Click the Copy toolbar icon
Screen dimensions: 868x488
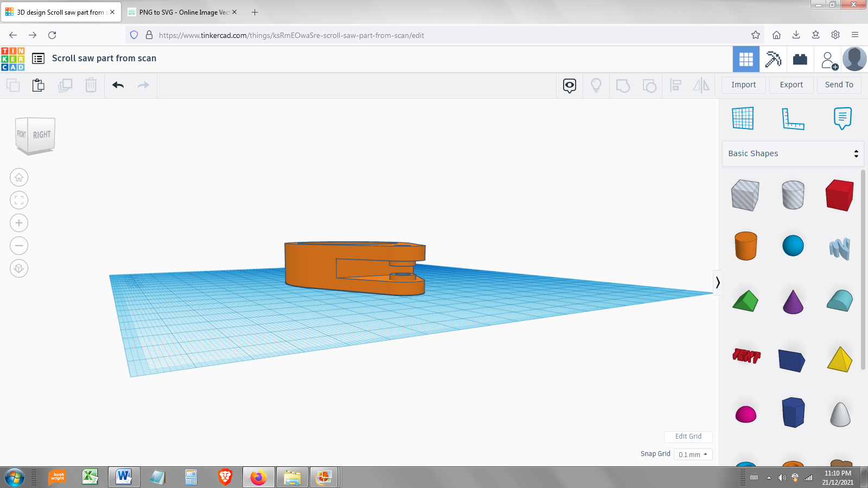(x=13, y=85)
